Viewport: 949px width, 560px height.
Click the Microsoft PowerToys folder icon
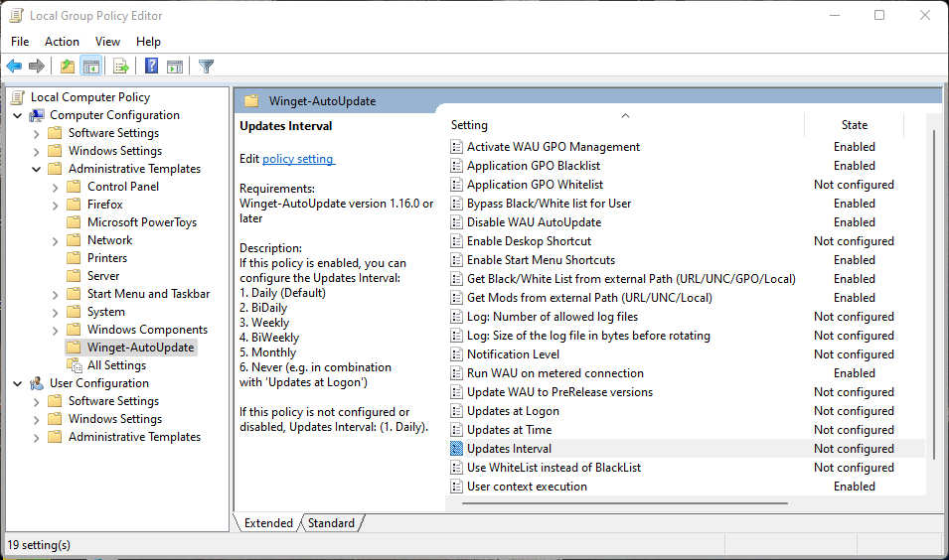74,222
